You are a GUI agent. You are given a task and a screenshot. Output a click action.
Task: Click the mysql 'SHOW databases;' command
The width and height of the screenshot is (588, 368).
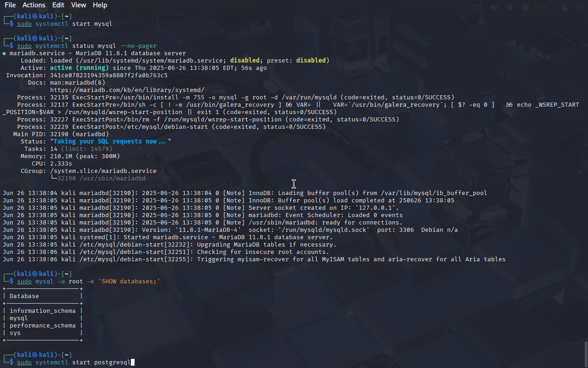[x=98, y=281]
